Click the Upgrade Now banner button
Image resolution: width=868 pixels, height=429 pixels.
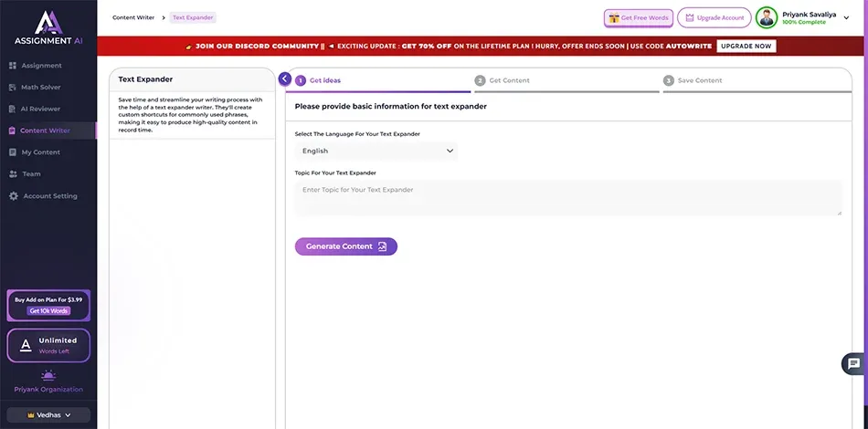click(x=746, y=46)
